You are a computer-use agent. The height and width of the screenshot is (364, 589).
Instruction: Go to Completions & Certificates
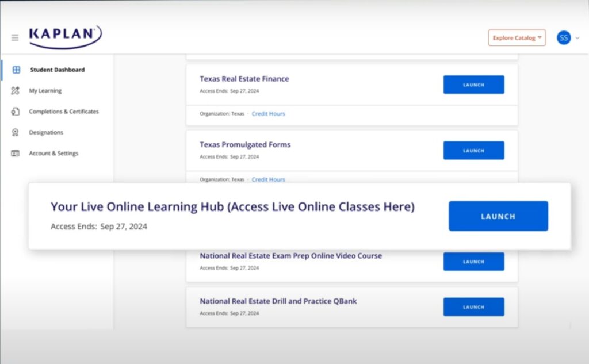click(64, 112)
